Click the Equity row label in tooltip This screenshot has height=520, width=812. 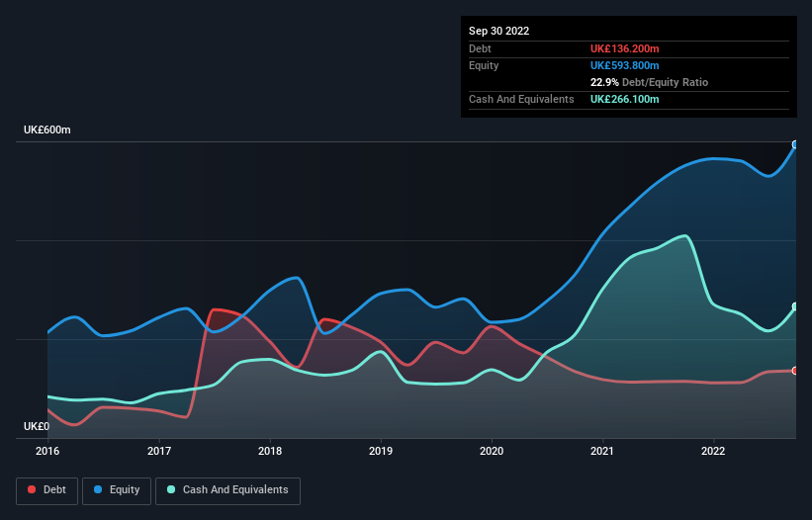pyautogui.click(x=484, y=65)
